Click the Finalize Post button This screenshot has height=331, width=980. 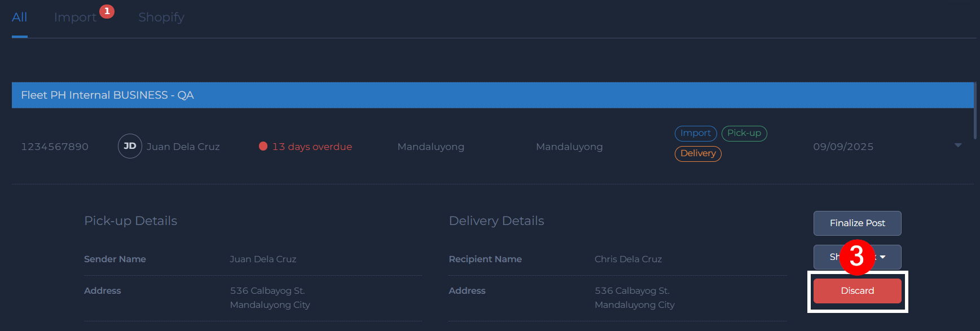point(857,223)
